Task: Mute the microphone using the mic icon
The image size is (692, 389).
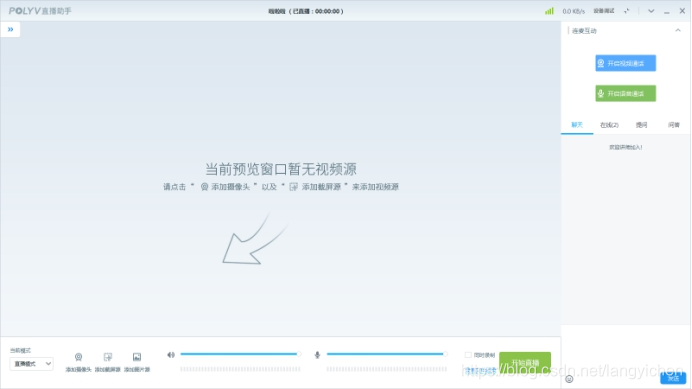Action: (317, 355)
